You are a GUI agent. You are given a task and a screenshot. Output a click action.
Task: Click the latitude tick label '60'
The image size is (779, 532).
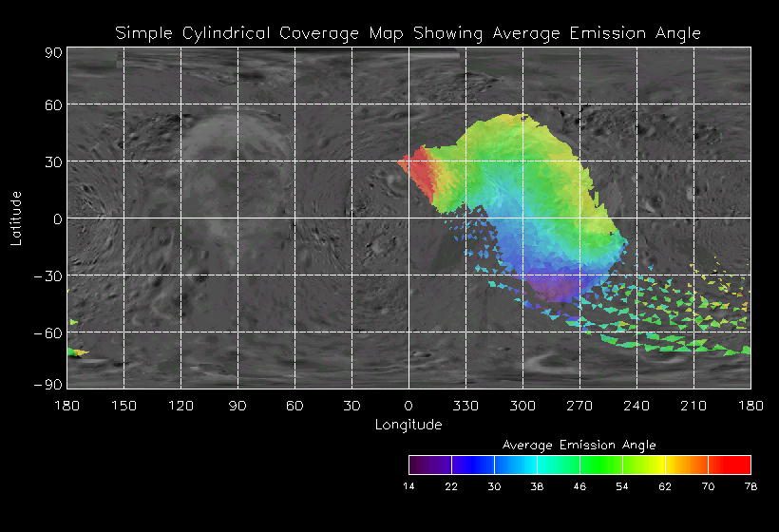coord(53,104)
